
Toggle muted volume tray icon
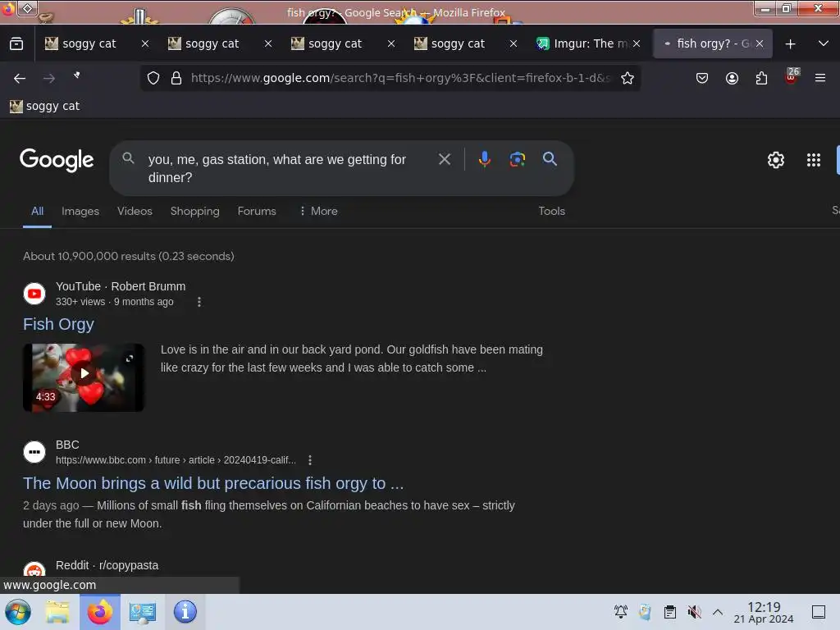[x=694, y=612]
